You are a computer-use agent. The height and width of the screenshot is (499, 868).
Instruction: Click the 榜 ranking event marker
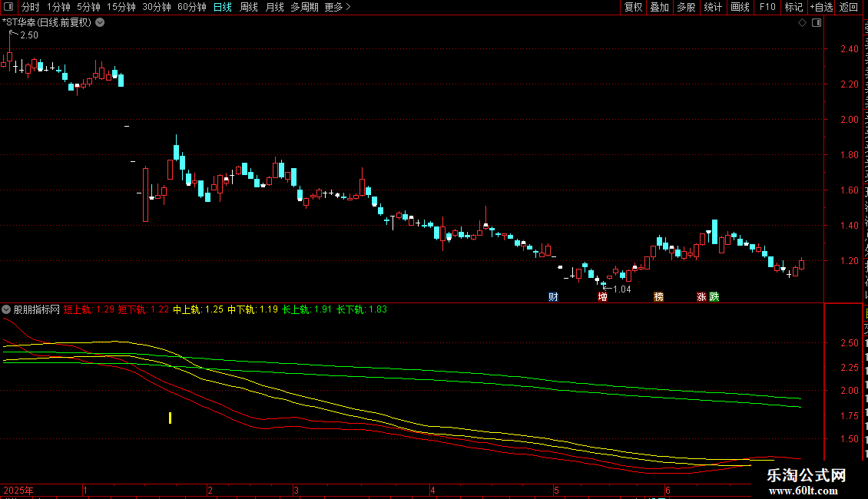pos(659,297)
